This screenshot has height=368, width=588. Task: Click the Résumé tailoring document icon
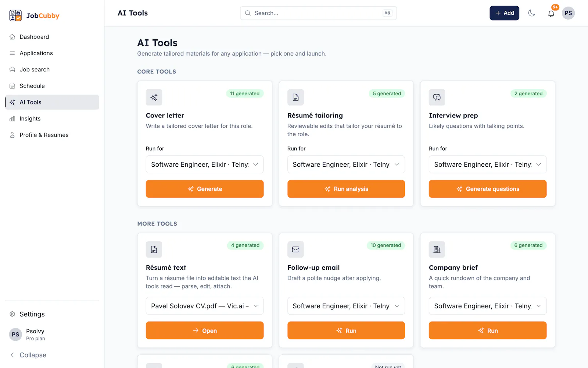coord(295,97)
